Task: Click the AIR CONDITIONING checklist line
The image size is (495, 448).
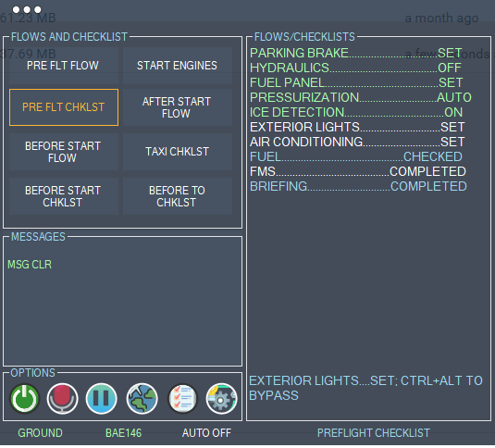Action: point(357,142)
